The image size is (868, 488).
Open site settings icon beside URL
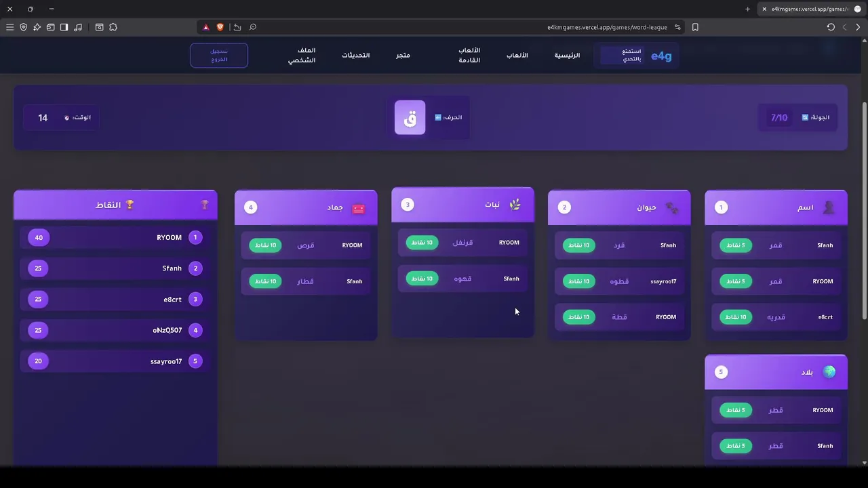click(677, 27)
